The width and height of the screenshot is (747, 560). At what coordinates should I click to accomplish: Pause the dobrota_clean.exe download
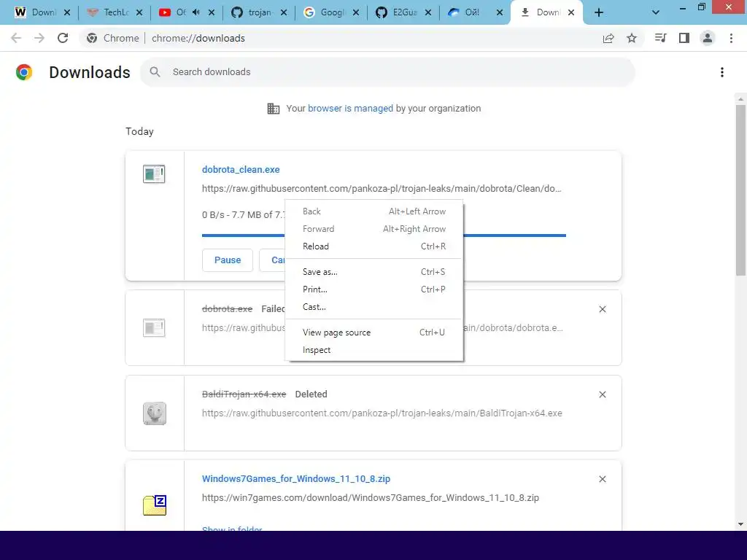228,260
